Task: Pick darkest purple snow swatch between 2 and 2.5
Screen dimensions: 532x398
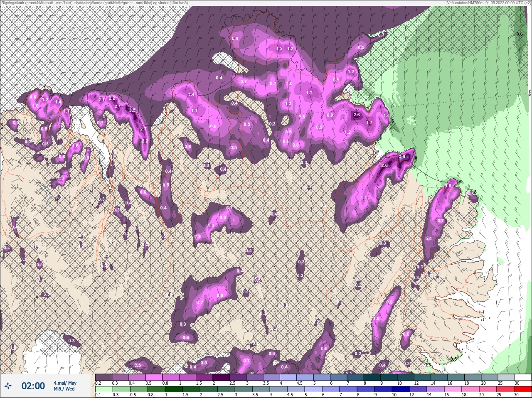Action: click(222, 377)
